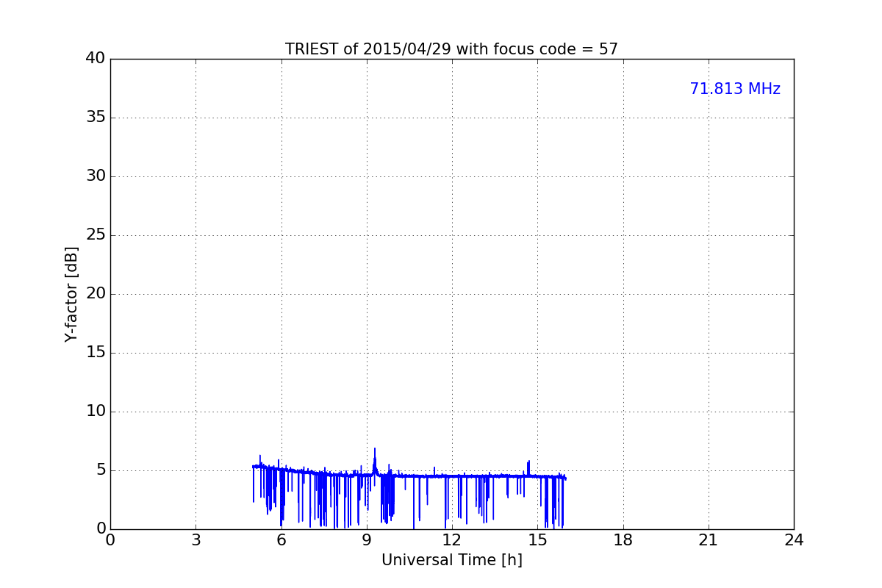
Task: Click the y-axis tick label '40'
Action: (96, 59)
